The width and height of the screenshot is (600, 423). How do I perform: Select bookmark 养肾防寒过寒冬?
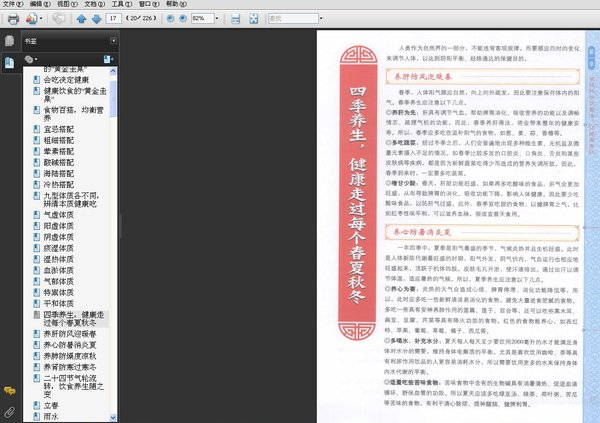coord(70,367)
